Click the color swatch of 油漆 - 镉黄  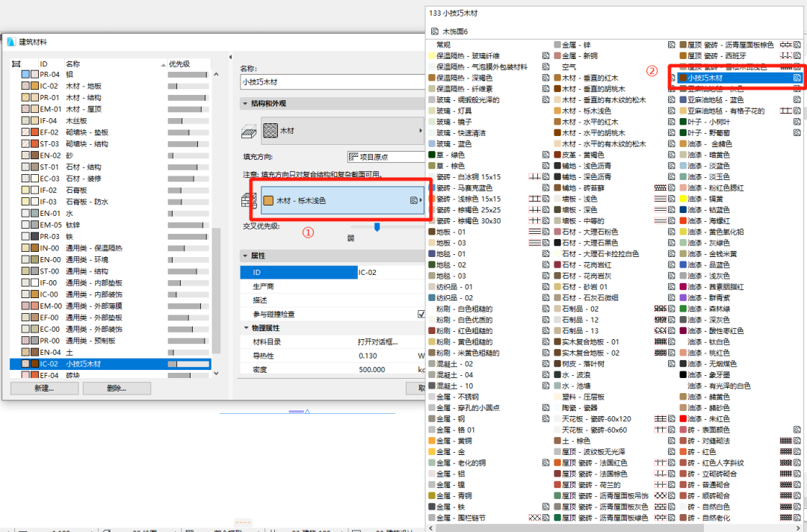(683, 199)
